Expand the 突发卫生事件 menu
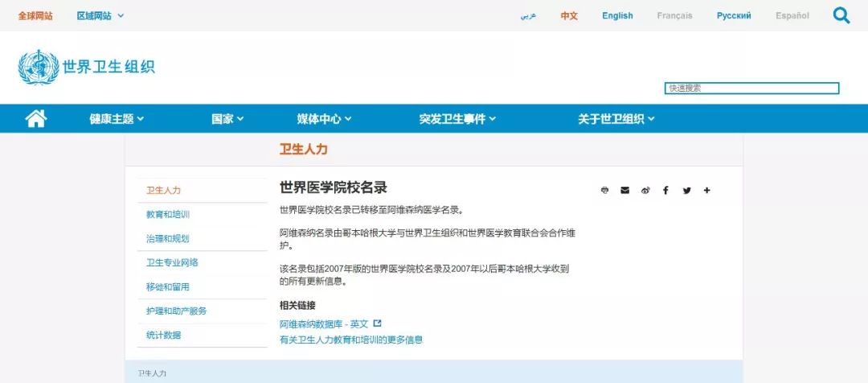868x383 pixels. [457, 118]
